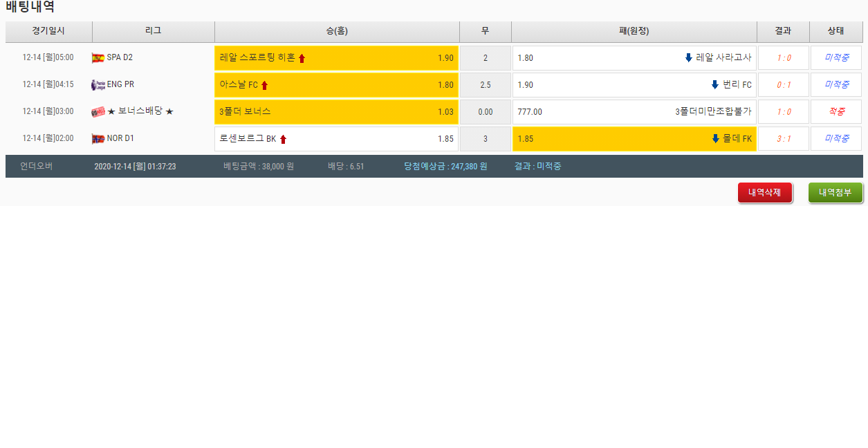The image size is (868, 448).
Task: Click the 적중 status in bonus row
Action: point(835,112)
